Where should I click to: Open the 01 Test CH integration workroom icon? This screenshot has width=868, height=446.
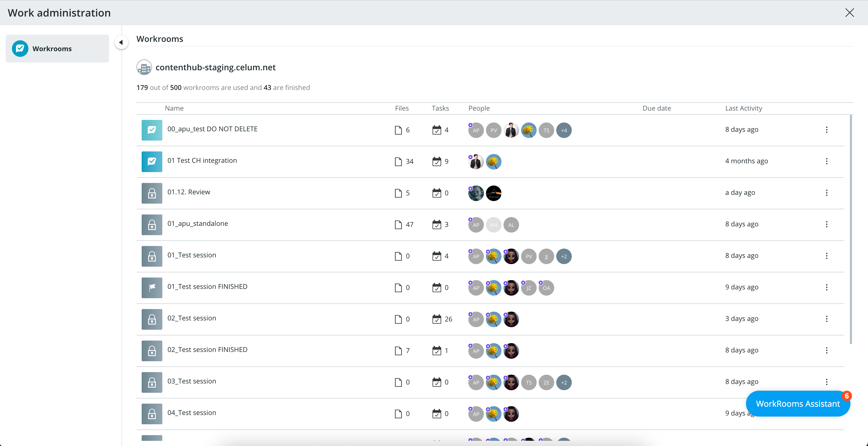pyautogui.click(x=152, y=162)
